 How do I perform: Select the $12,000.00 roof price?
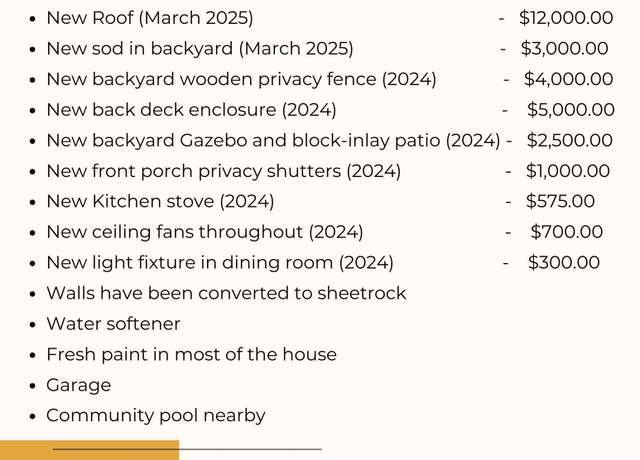click(566, 18)
